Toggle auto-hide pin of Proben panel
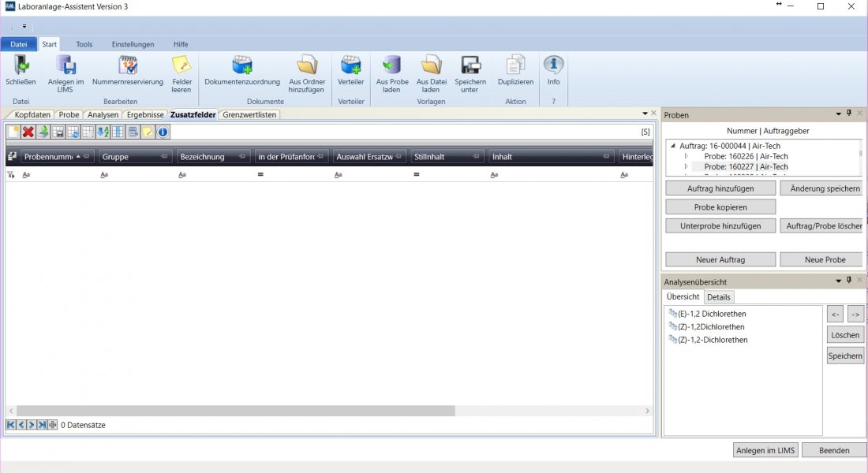The image size is (868, 473). [848, 114]
